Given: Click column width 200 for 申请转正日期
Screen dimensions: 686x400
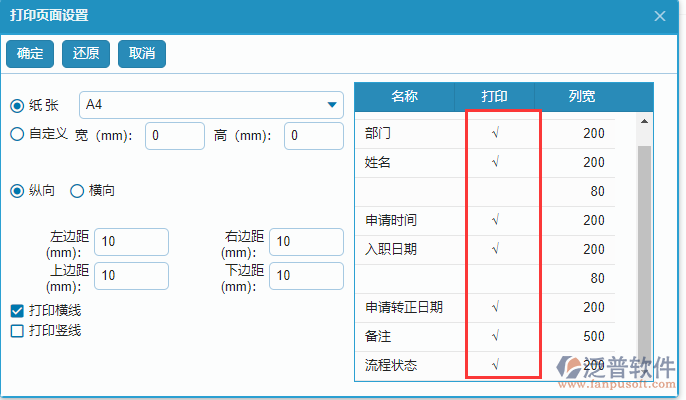Looking at the screenshot, I should tap(594, 307).
